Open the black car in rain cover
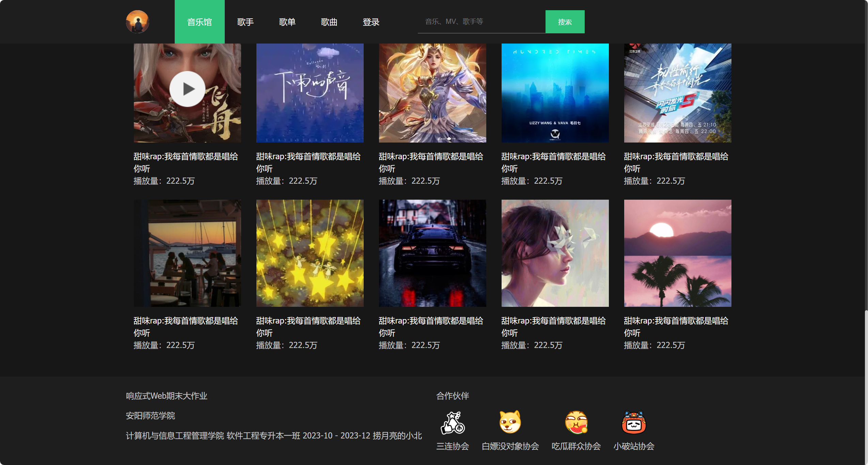This screenshot has height=465, width=868. coord(432,253)
